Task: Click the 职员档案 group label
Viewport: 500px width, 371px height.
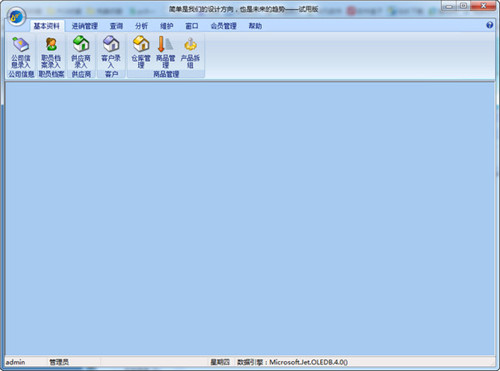Action: [x=51, y=74]
